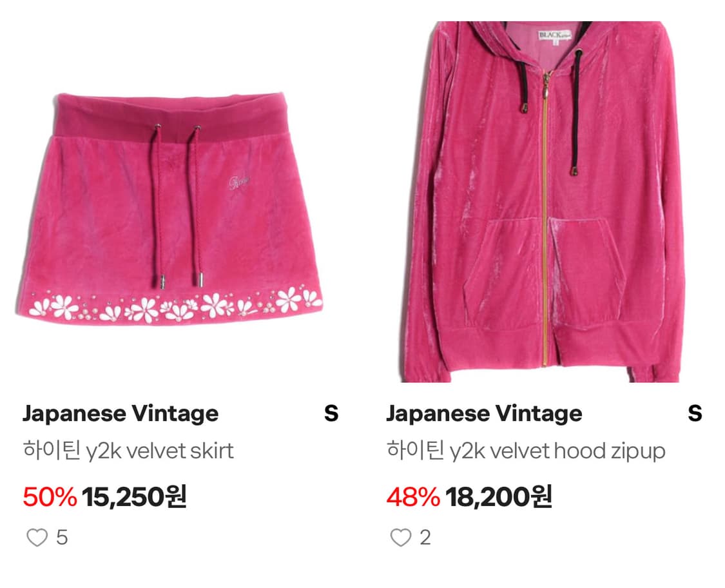Open the pink velvet hoodie product image
The image size is (725, 588).
[x=543, y=201]
